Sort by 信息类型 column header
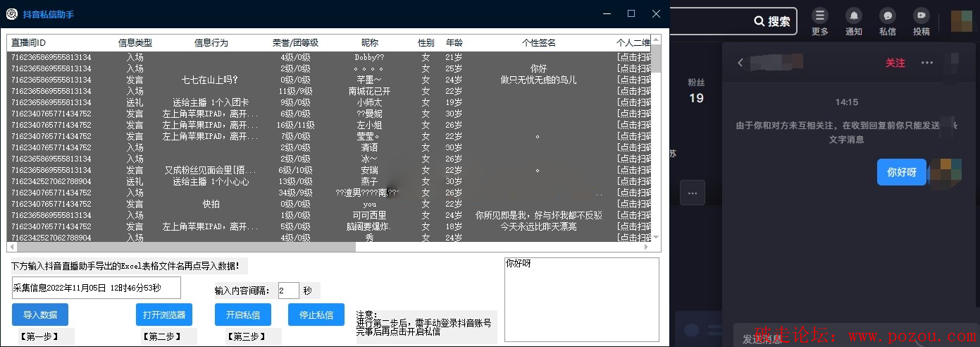Viewport: 980px width, 347px height. click(135, 43)
